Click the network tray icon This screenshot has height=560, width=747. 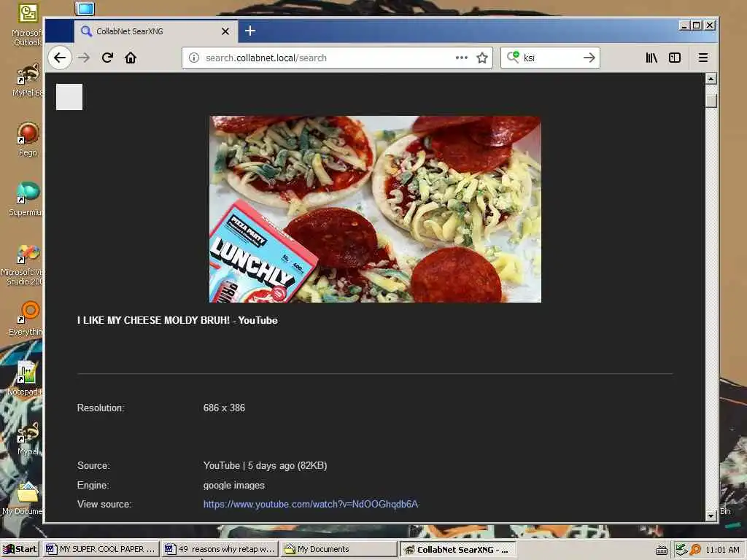681,550
